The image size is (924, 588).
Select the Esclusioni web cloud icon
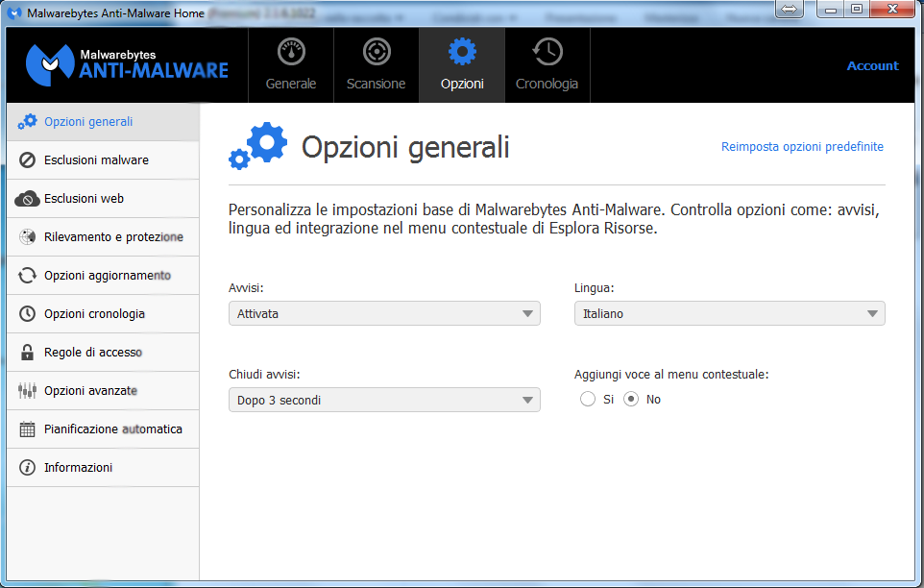27,199
